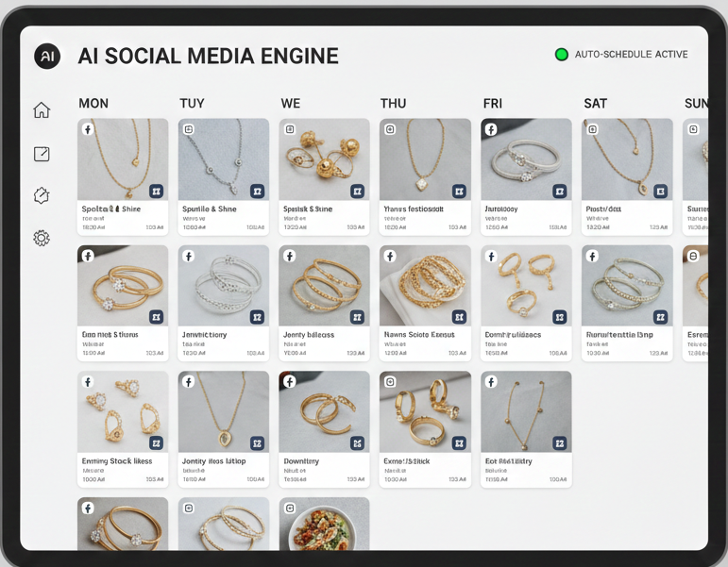The image size is (728, 567).
Task: Click Facebook icon on "Downitrny" card
Action: (290, 381)
